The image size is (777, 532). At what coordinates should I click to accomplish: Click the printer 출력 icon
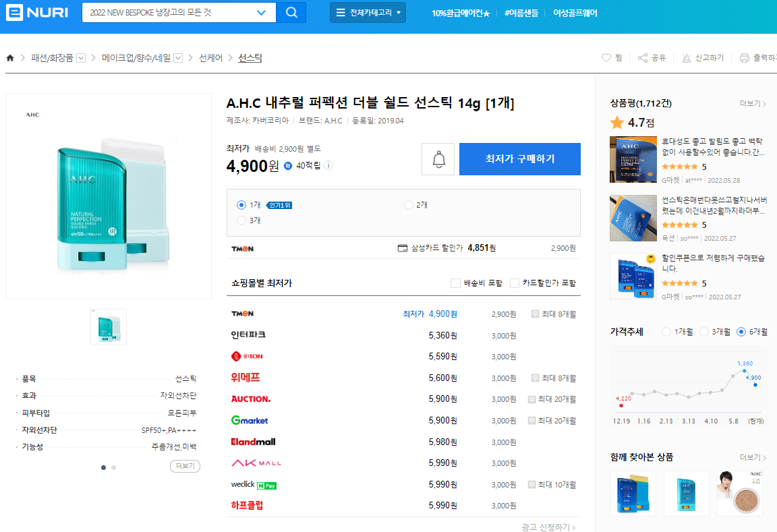(745, 58)
